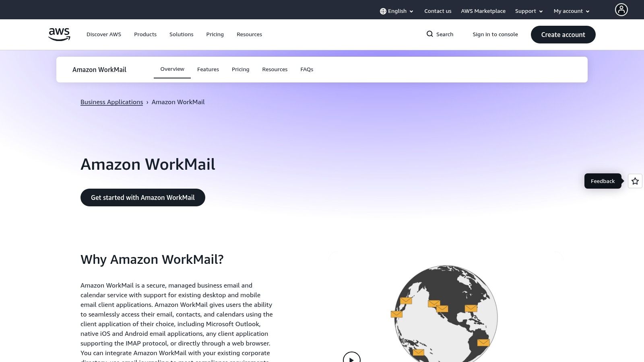Image resolution: width=644 pixels, height=362 pixels.
Task: Switch to the Features tab
Action: point(208,69)
